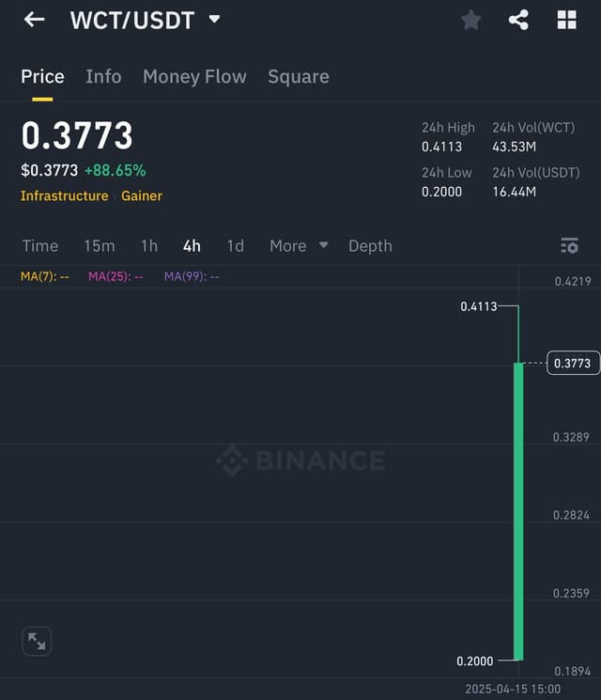Tap the current price marker 0.3773 on axis

coord(573,363)
